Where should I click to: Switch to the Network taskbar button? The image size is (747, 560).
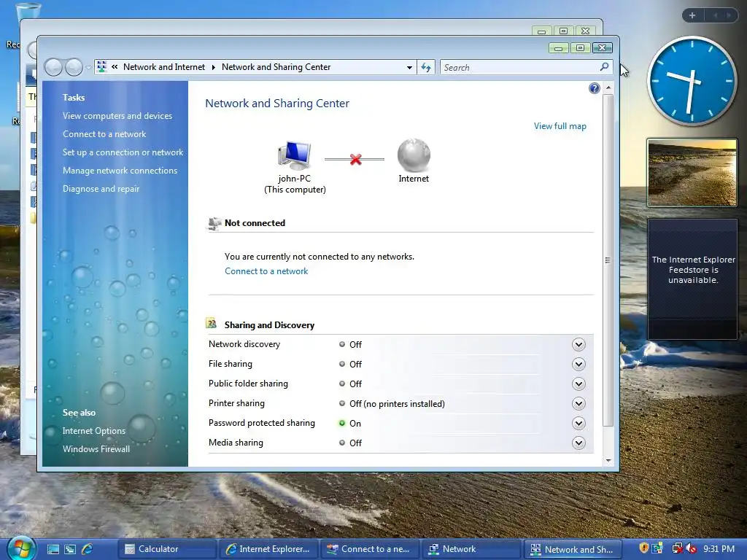click(471, 549)
